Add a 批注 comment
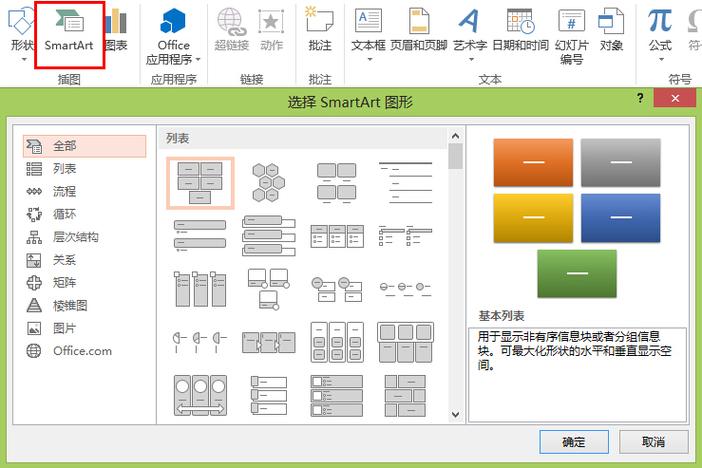This screenshot has width=702, height=468. pos(320,30)
